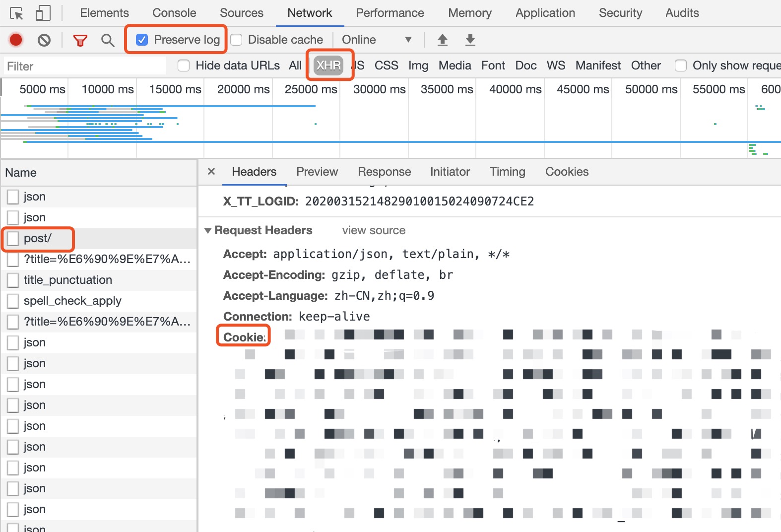Click the X_TT_LOGID header value
781x532 pixels.
pyautogui.click(x=419, y=201)
